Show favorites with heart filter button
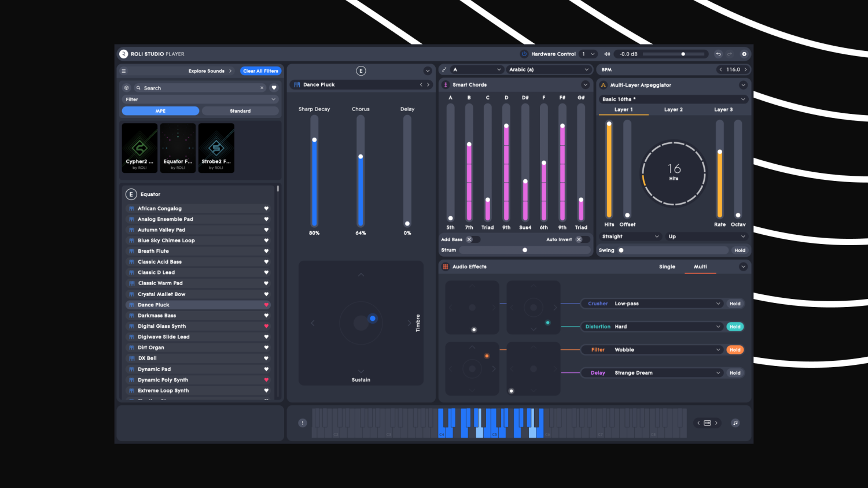 click(x=274, y=88)
